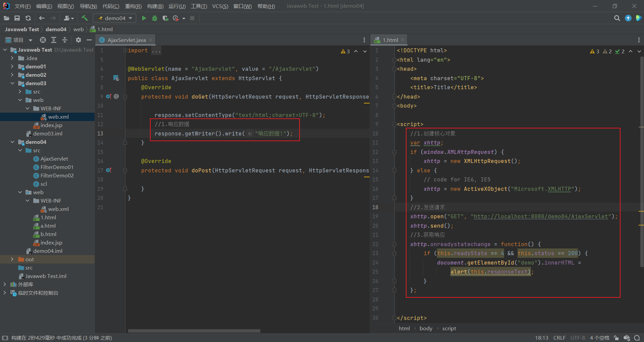
Task: Unfold the collapsed import block
Action: pos(125,50)
